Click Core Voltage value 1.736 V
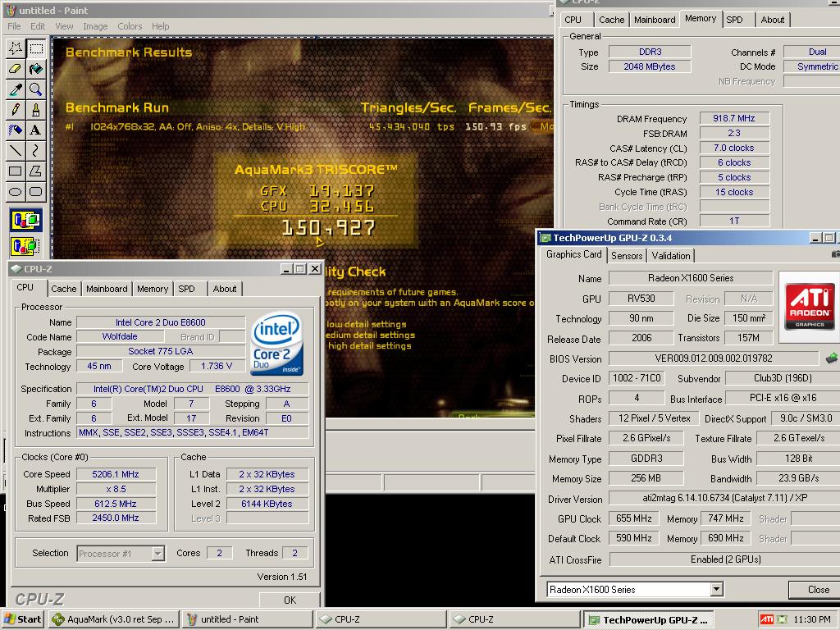This screenshot has height=630, width=840. coord(217,366)
